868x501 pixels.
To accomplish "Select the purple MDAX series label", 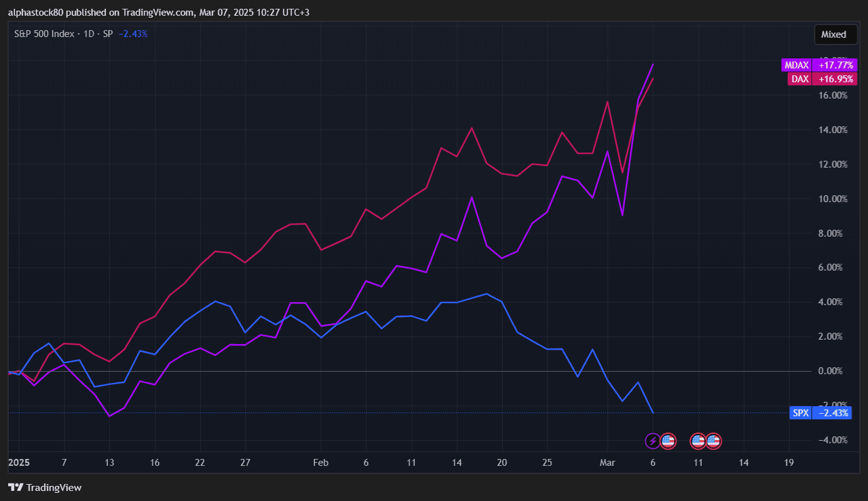I will [x=795, y=65].
